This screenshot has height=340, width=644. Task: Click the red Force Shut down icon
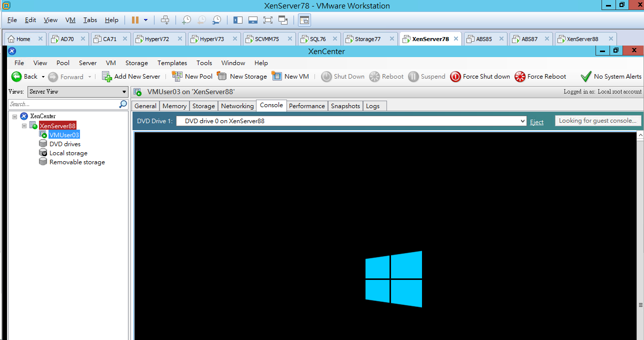coord(455,77)
